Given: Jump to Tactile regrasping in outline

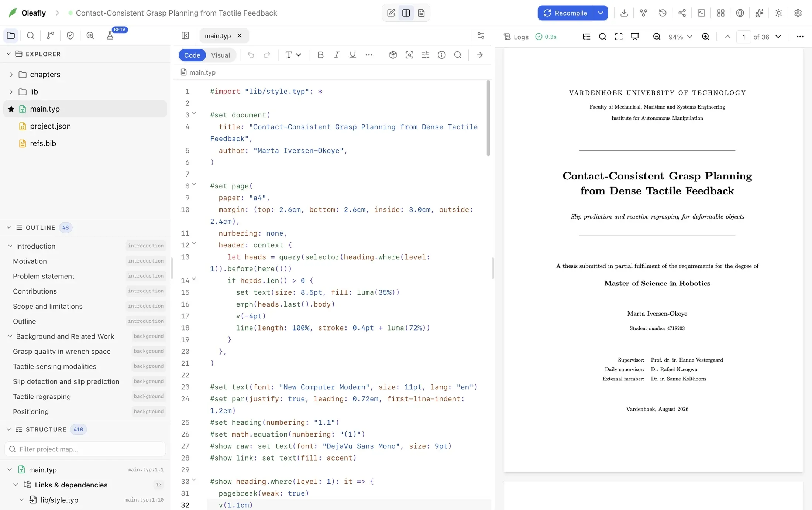Looking at the screenshot, I should coord(42,396).
